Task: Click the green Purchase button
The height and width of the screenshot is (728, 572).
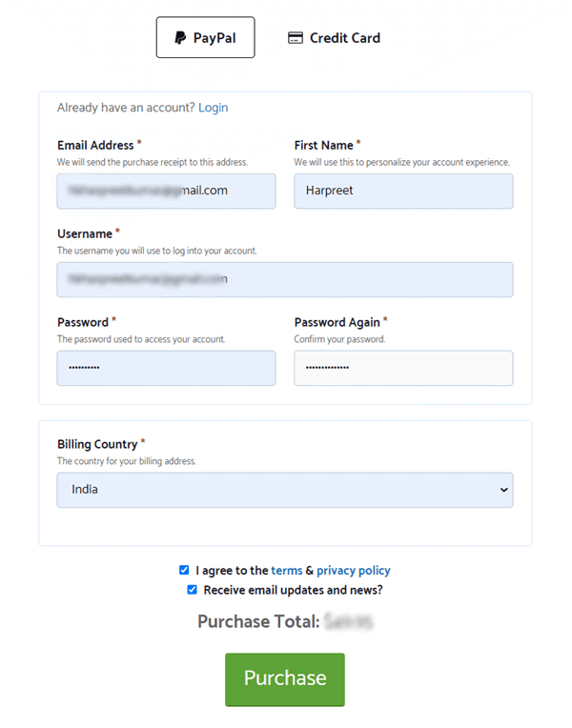Action: click(x=285, y=679)
